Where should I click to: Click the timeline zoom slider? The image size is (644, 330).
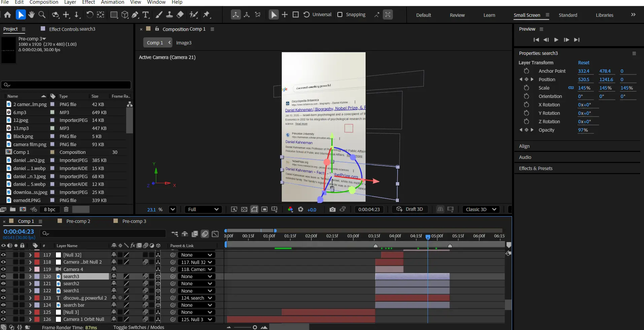255,327
